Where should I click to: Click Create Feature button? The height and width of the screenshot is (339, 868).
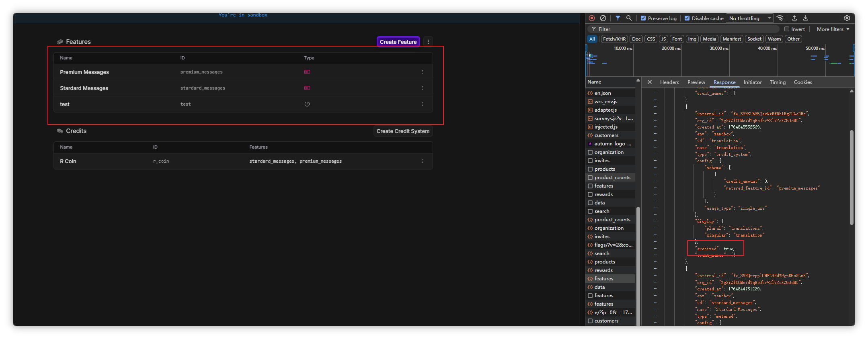(398, 42)
